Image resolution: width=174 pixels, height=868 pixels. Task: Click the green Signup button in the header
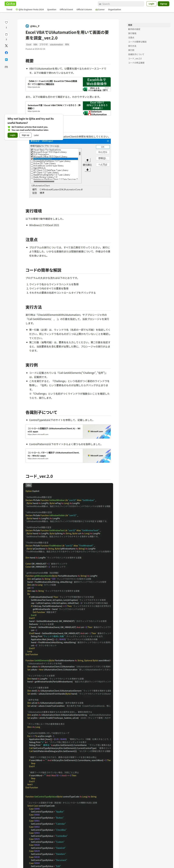tap(164, 4)
